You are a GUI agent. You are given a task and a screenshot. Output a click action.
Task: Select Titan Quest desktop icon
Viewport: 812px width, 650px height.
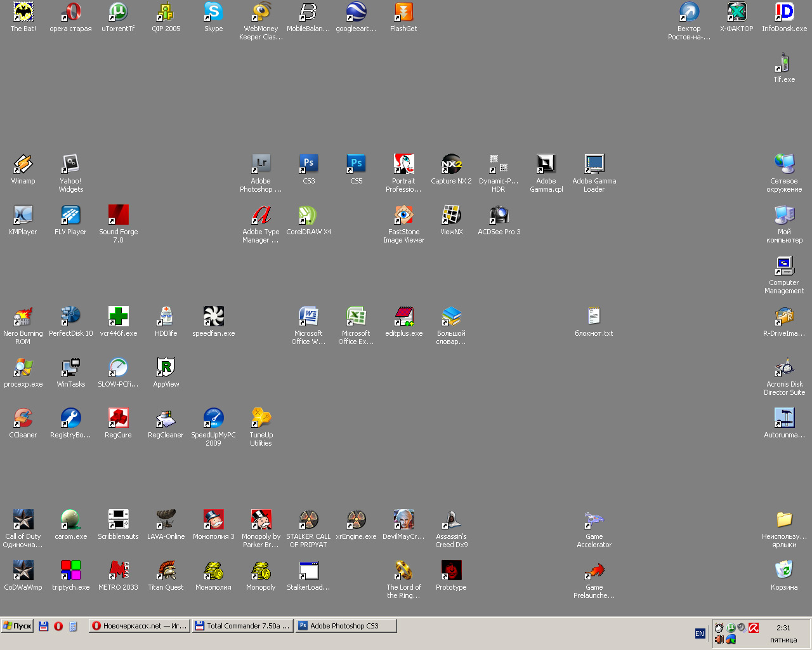[166, 570]
